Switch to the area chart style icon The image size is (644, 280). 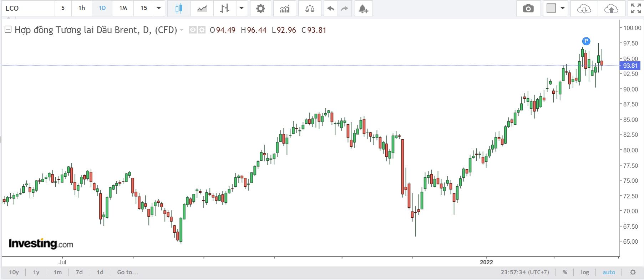202,8
